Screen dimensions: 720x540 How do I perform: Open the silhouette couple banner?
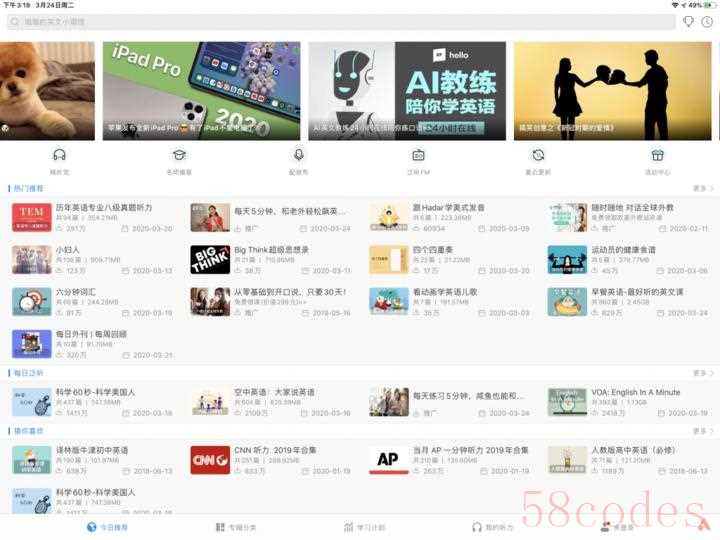tap(613, 91)
